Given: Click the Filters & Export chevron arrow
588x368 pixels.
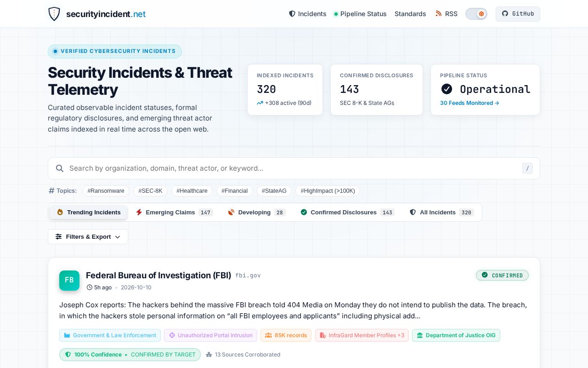Looking at the screenshot, I should [118, 237].
